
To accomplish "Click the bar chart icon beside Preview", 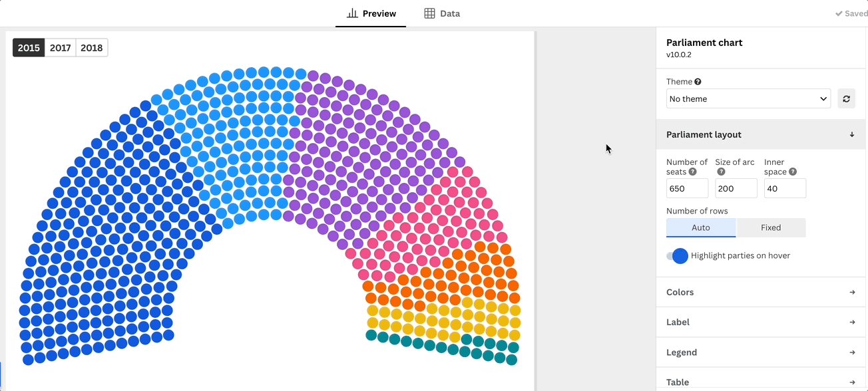I will coord(353,13).
